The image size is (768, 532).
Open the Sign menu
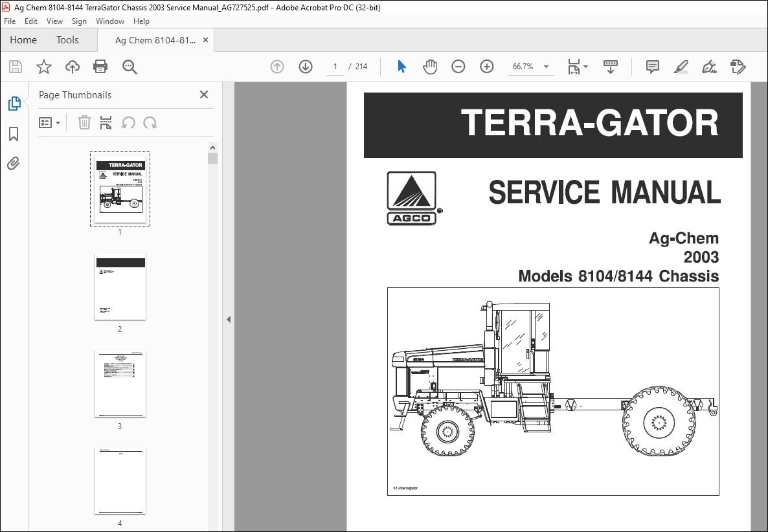[x=79, y=21]
